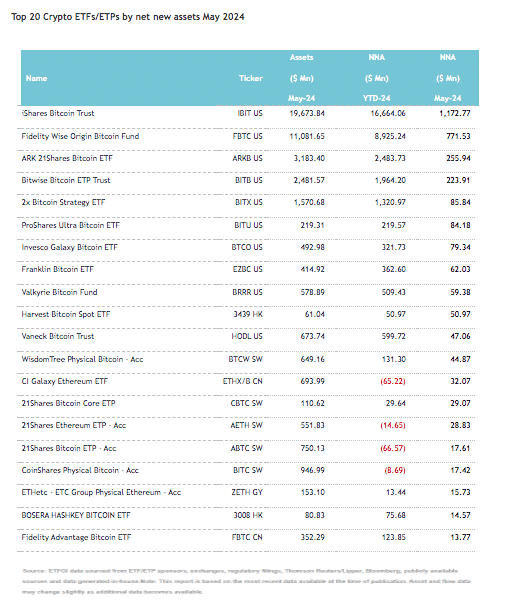Click YTD value 16,664.06
Screen dimensions: 511x614
[x=388, y=114]
